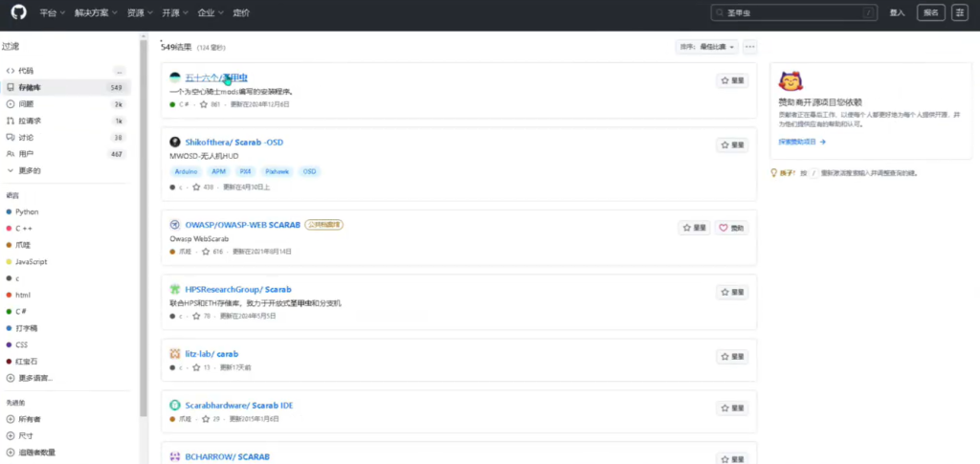Open Scarabhardware/Scarab IDE repository
Screen dimensions: 980x464
[x=239, y=406]
